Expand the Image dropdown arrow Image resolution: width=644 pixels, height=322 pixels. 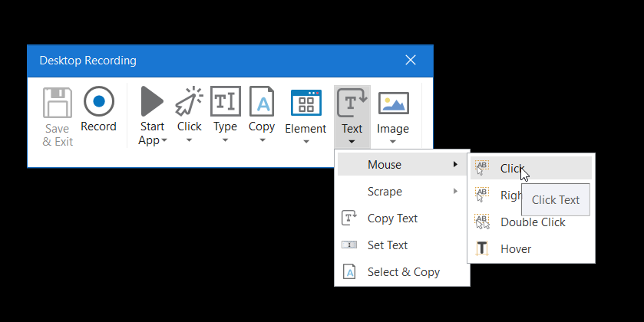tap(393, 142)
